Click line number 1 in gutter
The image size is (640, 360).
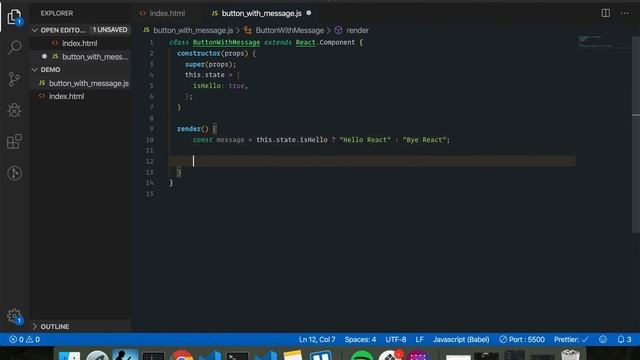pos(151,42)
